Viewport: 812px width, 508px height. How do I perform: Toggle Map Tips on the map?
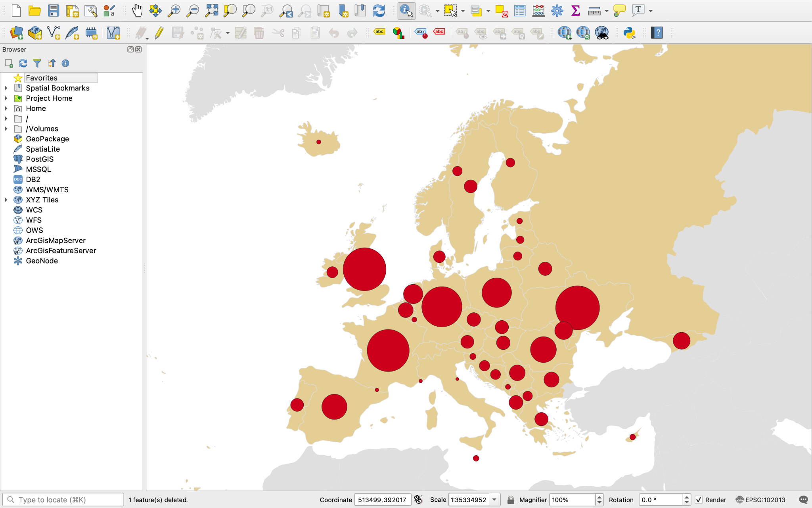pyautogui.click(x=619, y=11)
